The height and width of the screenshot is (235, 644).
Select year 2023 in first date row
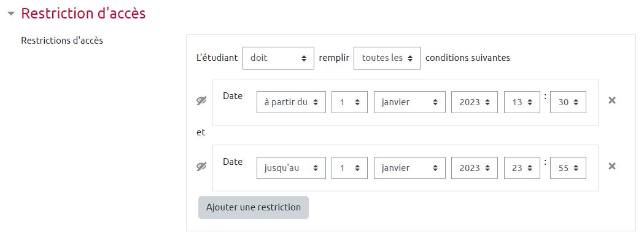click(x=475, y=102)
